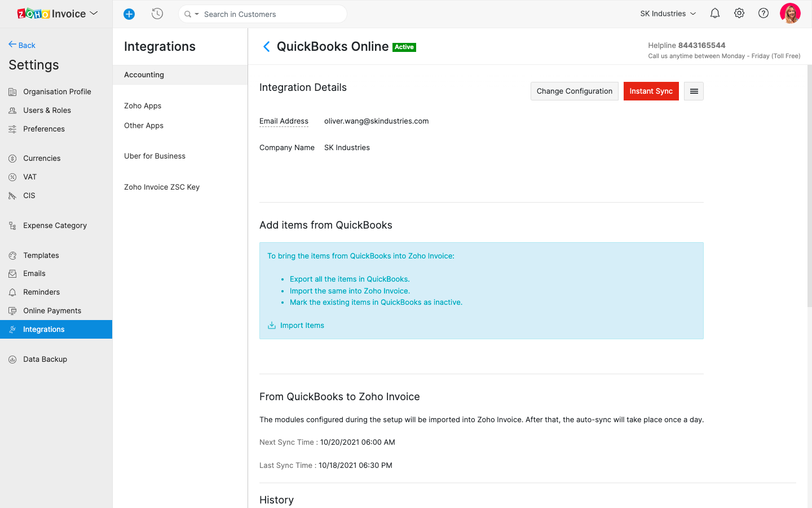Click the blue quick create plus icon

point(129,14)
